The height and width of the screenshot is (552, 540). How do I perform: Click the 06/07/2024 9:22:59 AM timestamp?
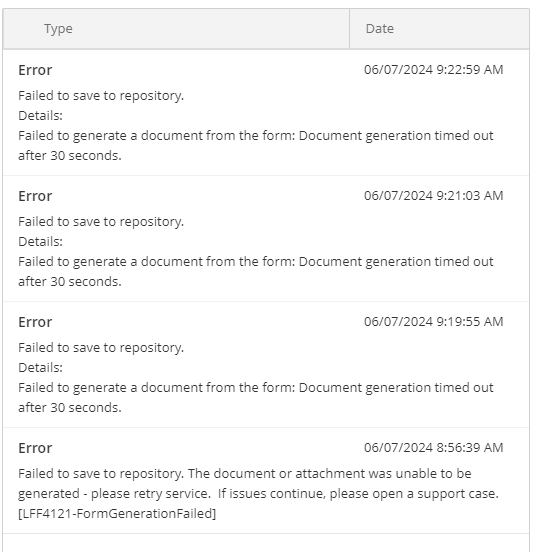click(433, 70)
